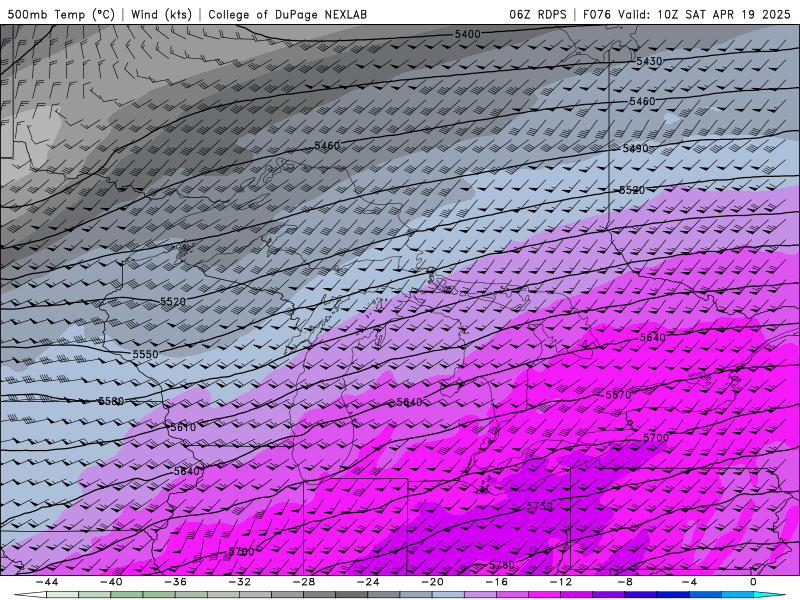The image size is (800, 600).
Task: Click the 'Wind (kts)' header label
Action: point(161,14)
